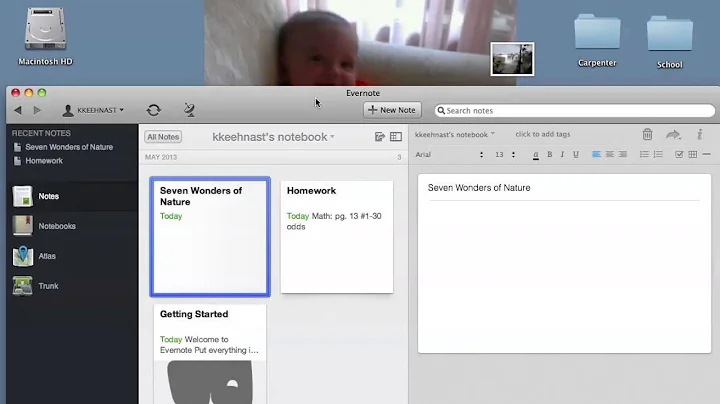The image size is (720, 404).
Task: Create a New Note
Action: point(392,110)
